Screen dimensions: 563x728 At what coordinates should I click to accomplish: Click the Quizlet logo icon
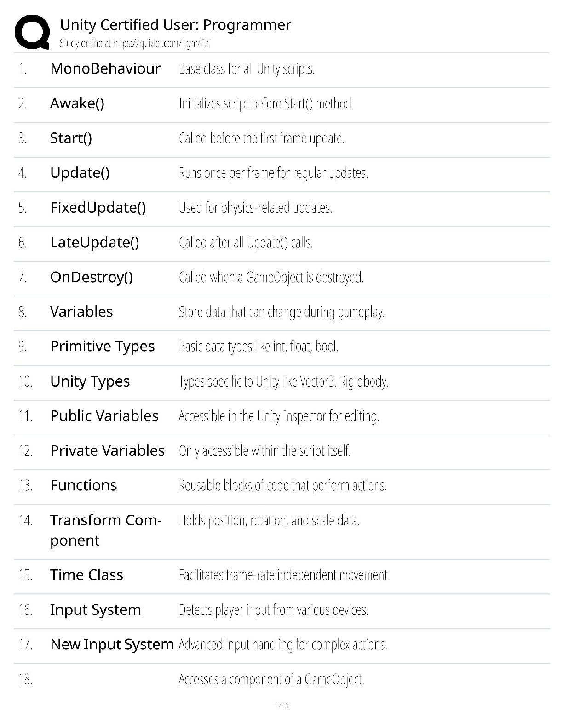pyautogui.click(x=32, y=32)
